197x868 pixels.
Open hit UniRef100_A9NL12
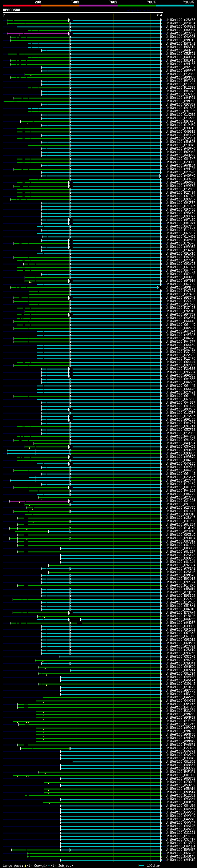pos(180,40)
